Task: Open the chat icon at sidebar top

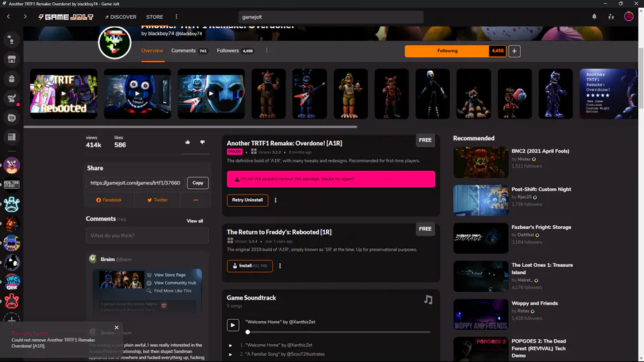Action: click(x=11, y=40)
